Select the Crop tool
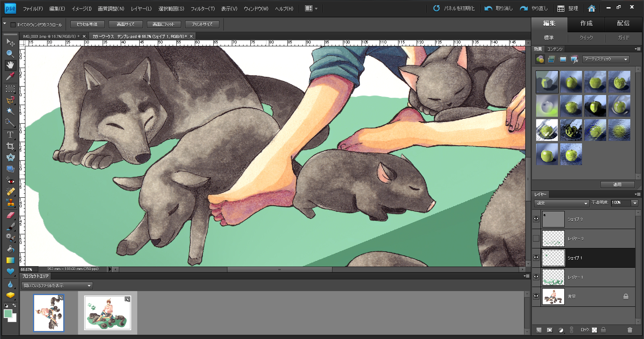Image resolution: width=644 pixels, height=339 pixels. coord(10,146)
